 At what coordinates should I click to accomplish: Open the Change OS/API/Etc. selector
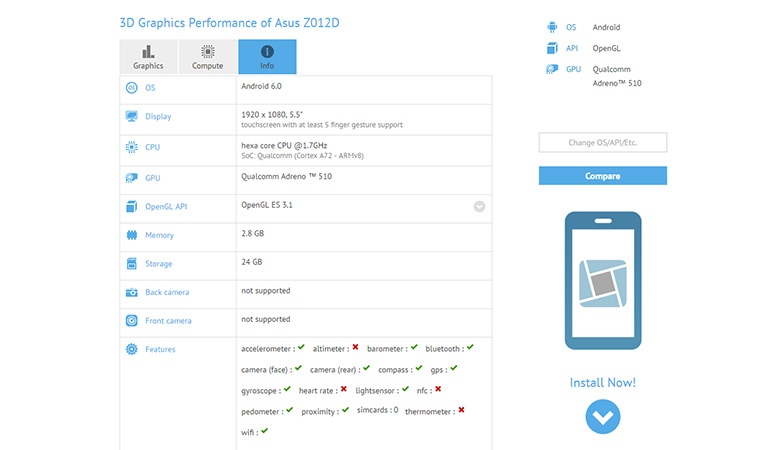click(x=602, y=142)
